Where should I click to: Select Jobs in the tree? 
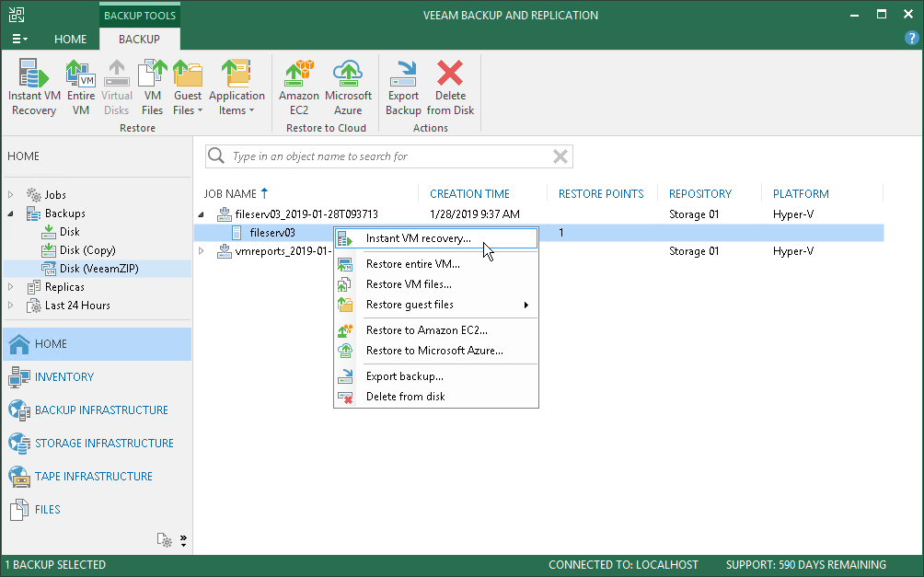click(55, 194)
